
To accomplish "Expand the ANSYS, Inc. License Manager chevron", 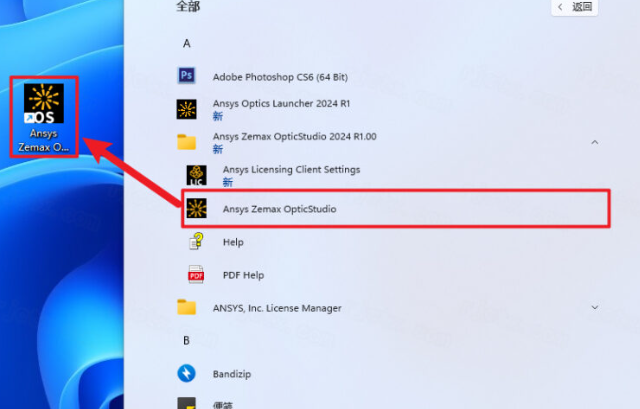I will [595, 307].
